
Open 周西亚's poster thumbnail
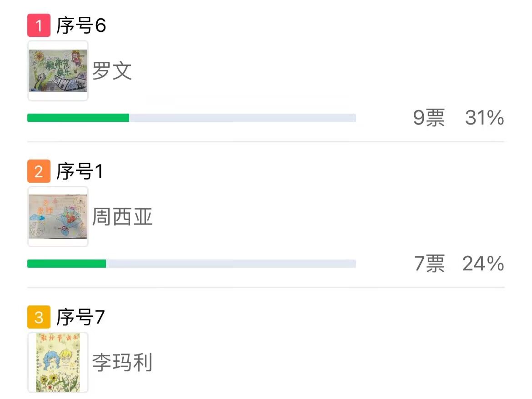click(x=58, y=217)
